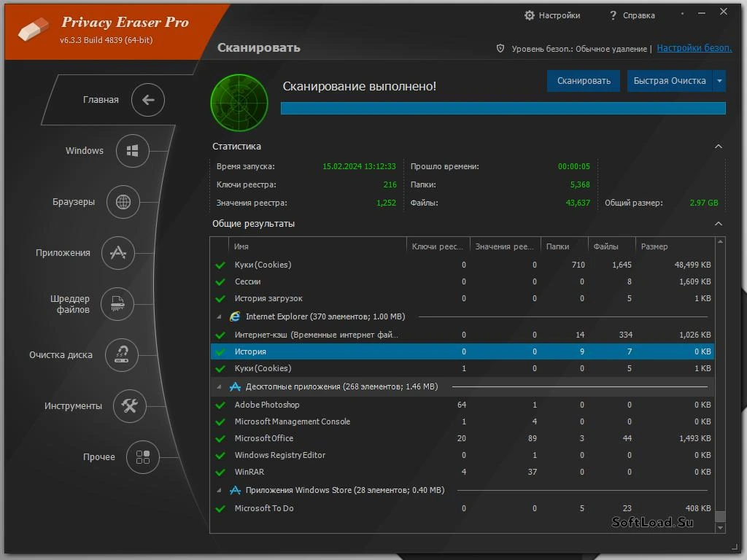Click the Справка question mark icon

pyautogui.click(x=613, y=15)
